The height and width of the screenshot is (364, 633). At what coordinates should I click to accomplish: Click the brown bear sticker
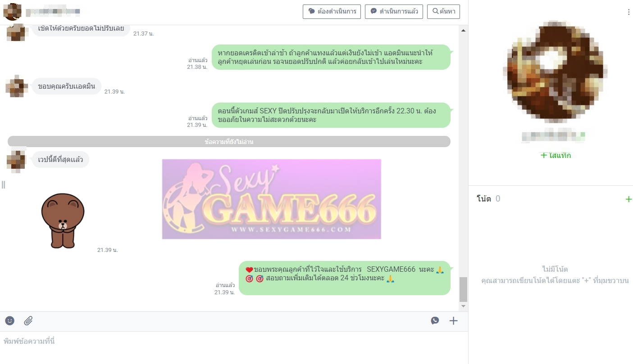pyautogui.click(x=63, y=220)
